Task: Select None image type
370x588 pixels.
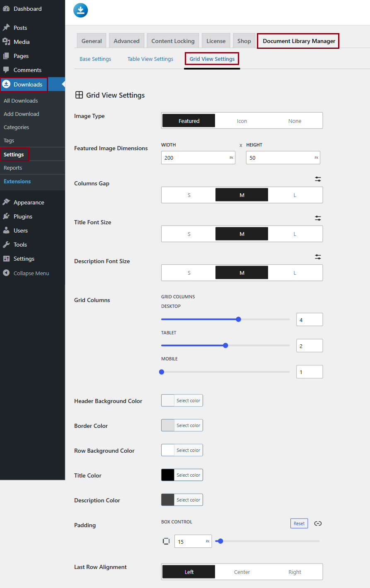Action: click(x=295, y=121)
